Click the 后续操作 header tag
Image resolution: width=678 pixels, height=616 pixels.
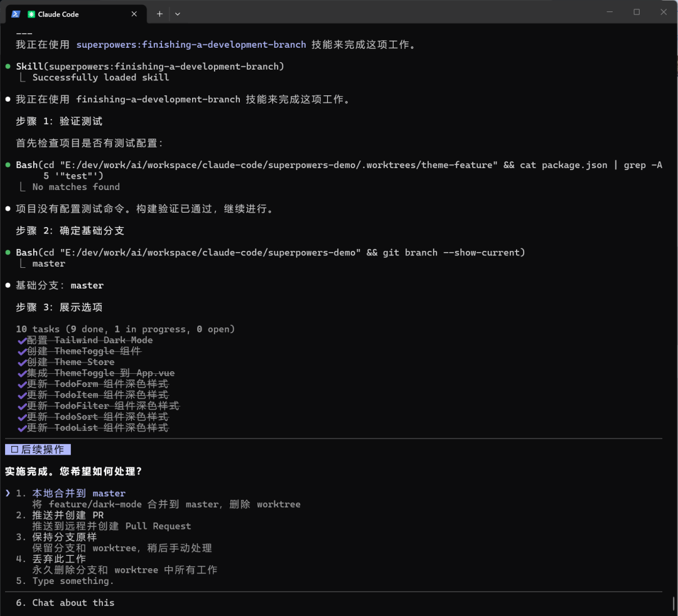coord(38,450)
